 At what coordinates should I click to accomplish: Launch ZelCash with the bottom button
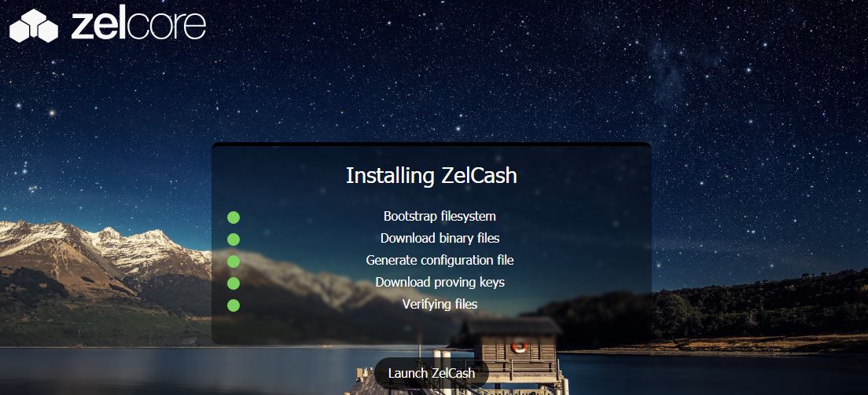[x=432, y=374]
